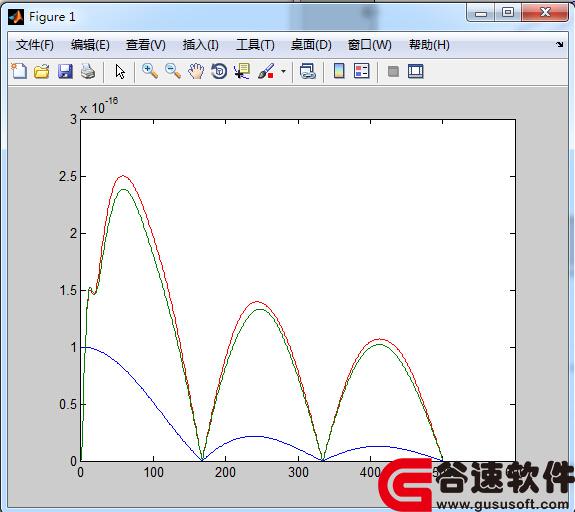575x512 pixels.
Task: Click the Hide Plot Tools icon
Action: coord(393,71)
